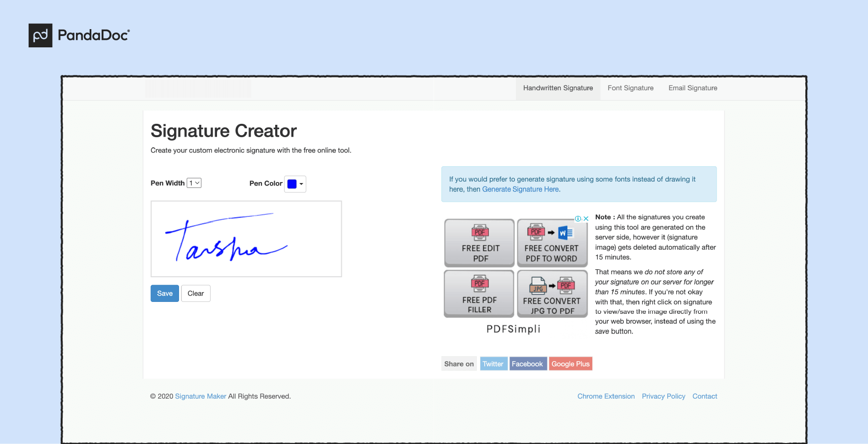868x444 pixels.
Task: Open the FREE EDIT PDF ad tool
Action: click(479, 243)
